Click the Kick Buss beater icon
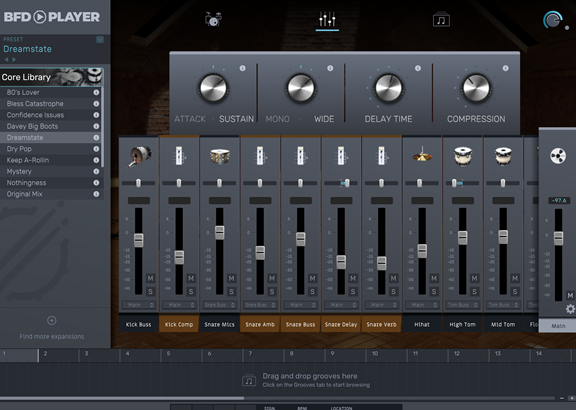Image resolution: width=576 pixels, height=410 pixels. (139, 156)
